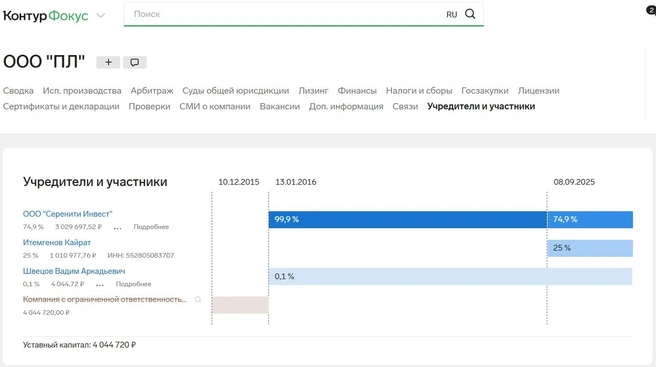Open the comment icon next to ООО "ПЛ"
Screen dimensions: 656x367
click(134, 62)
